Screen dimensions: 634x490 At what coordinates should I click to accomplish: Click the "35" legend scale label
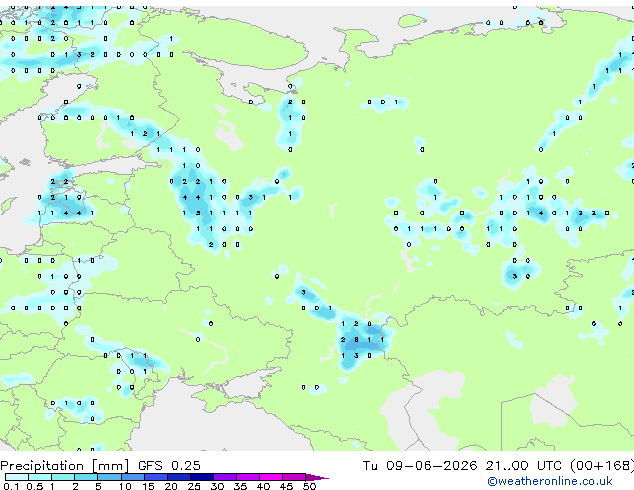pyautogui.click(x=240, y=486)
